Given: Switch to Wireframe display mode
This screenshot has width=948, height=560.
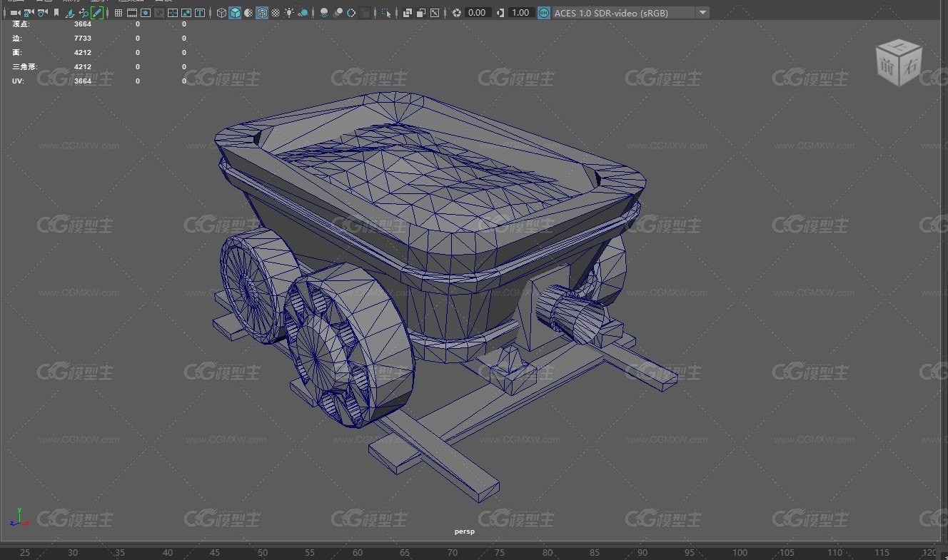Looking at the screenshot, I should coord(221,13).
